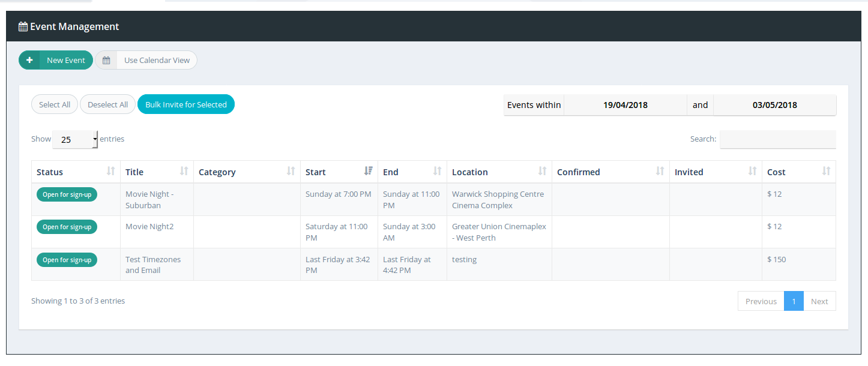Click the Last Friday at 4:42 PM end
This screenshot has height=366, width=868.
click(407, 265)
